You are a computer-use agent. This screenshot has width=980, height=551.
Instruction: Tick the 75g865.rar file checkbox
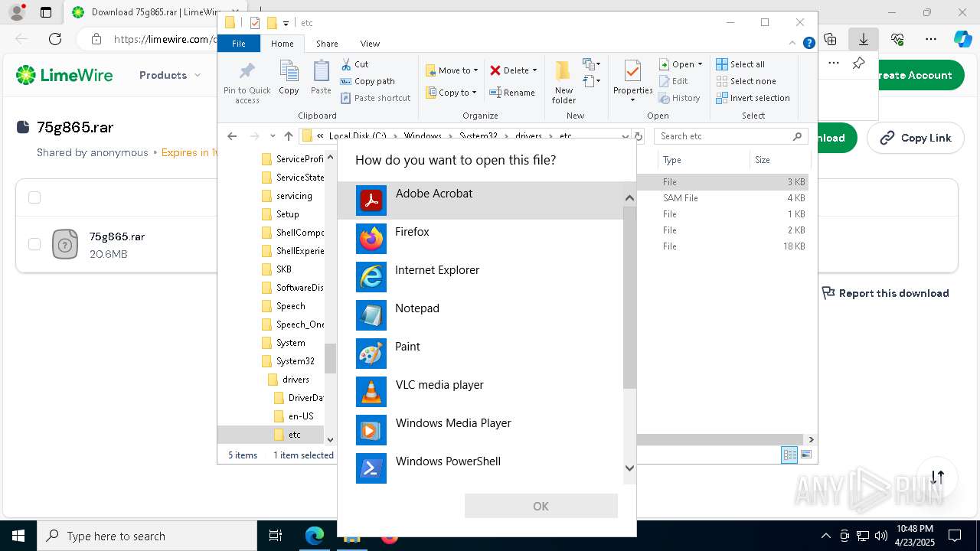(34, 244)
